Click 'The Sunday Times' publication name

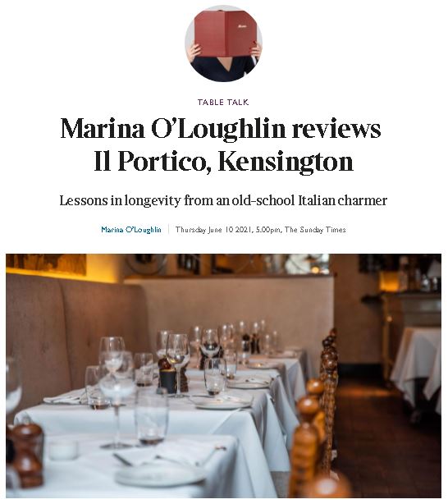click(315, 230)
